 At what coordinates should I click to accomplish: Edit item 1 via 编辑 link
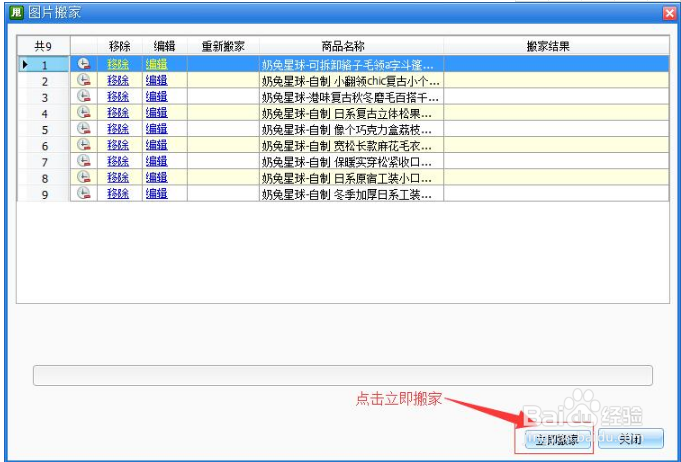(x=157, y=65)
